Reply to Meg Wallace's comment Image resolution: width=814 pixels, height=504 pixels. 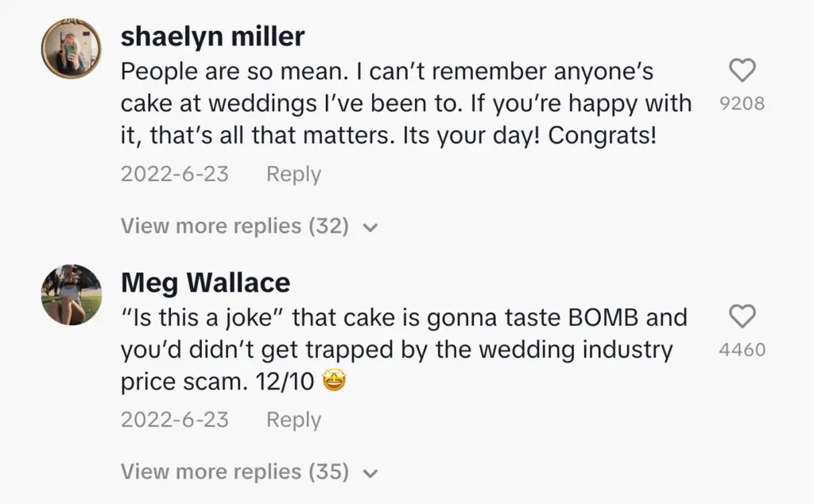pos(293,420)
